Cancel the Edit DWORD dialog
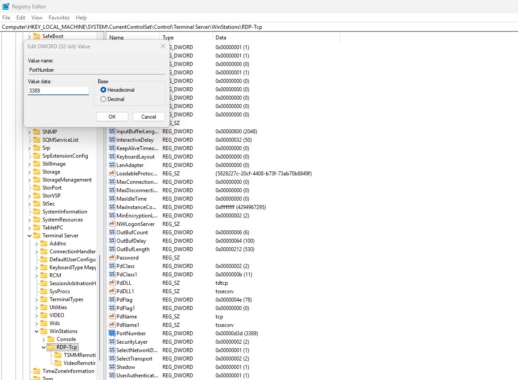Image resolution: width=518 pixels, height=380 pixels. [148, 117]
